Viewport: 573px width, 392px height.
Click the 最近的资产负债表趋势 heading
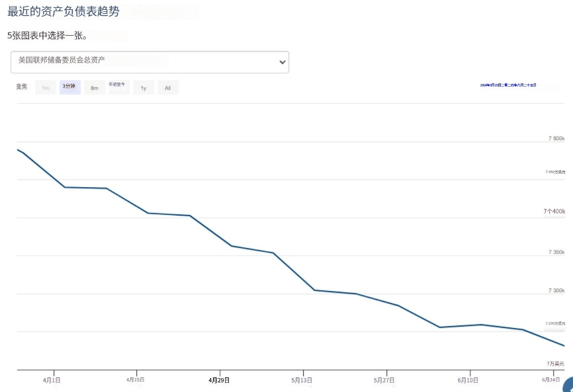64,12
